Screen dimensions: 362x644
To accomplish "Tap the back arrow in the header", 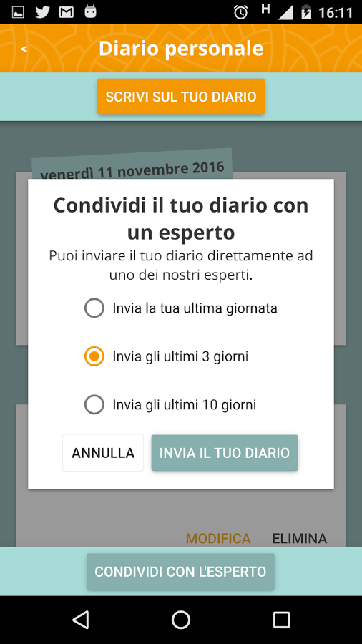I will pyautogui.click(x=24, y=49).
